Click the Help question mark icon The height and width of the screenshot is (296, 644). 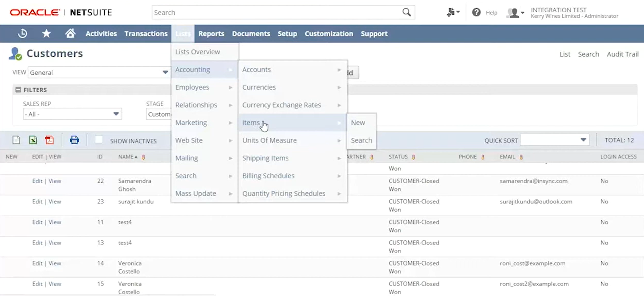(476, 12)
